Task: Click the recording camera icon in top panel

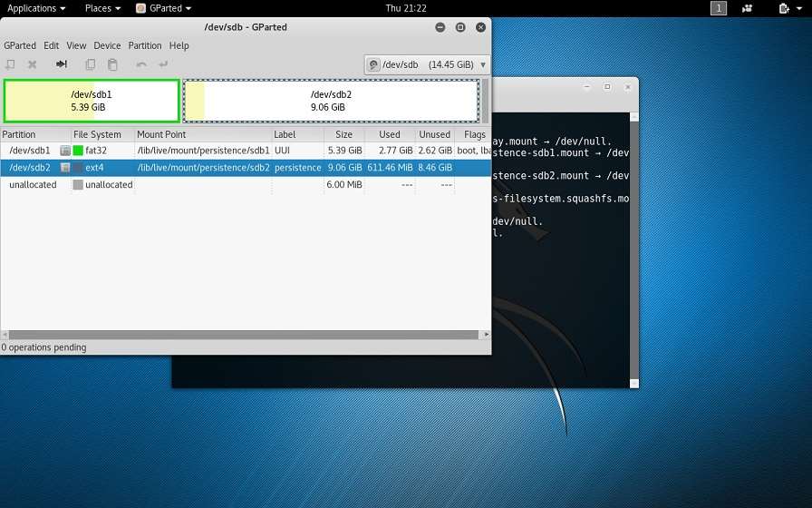Action: [x=747, y=8]
